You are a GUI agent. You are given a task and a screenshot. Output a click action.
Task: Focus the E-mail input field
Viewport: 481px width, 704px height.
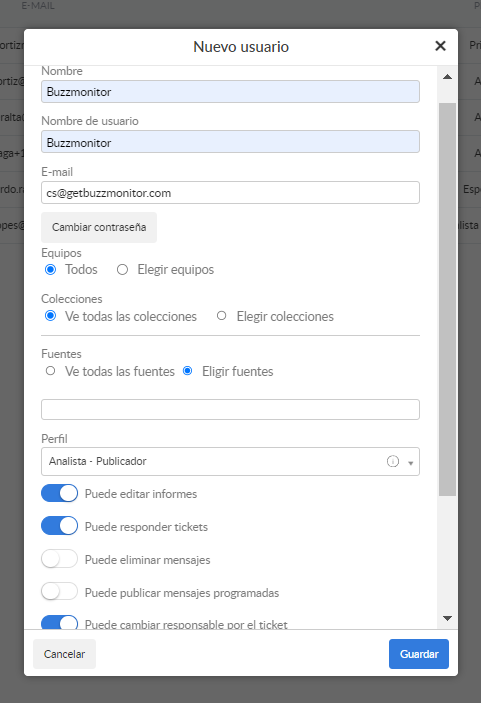(230, 193)
